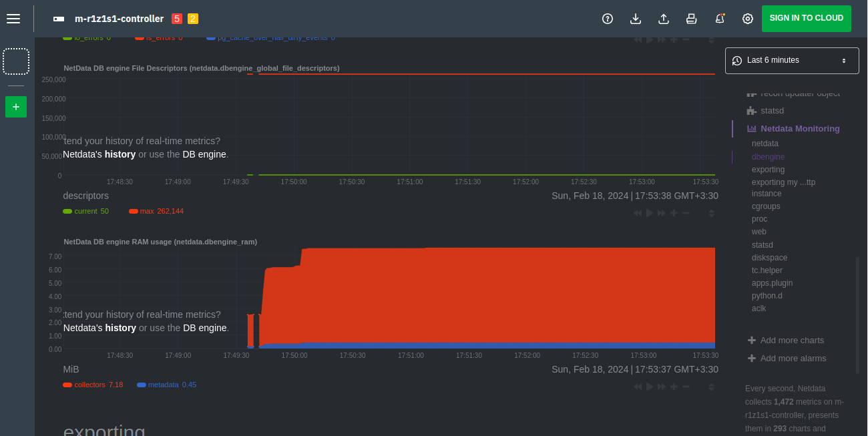This screenshot has height=436, width=868.
Task: Select 'dbengine' in the sidebar menu
Action: (x=768, y=157)
